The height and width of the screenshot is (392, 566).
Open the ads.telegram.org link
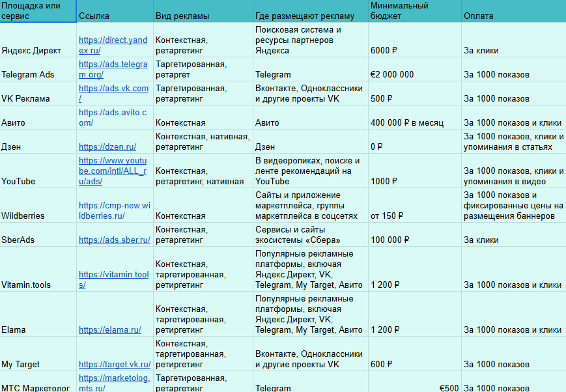click(x=113, y=69)
